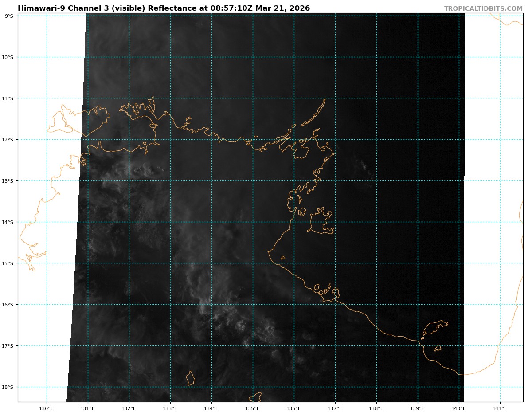
Task: Click the 141°E longitude axis label
Action: click(x=500, y=408)
